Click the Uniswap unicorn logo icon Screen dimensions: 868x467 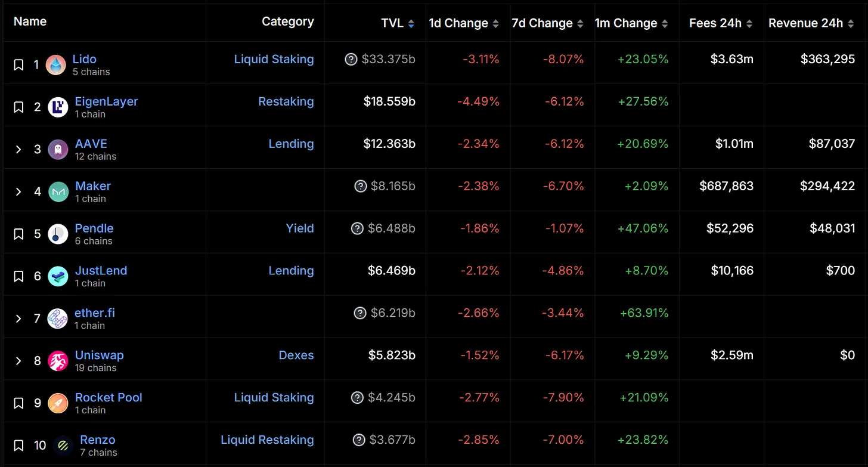click(x=58, y=361)
